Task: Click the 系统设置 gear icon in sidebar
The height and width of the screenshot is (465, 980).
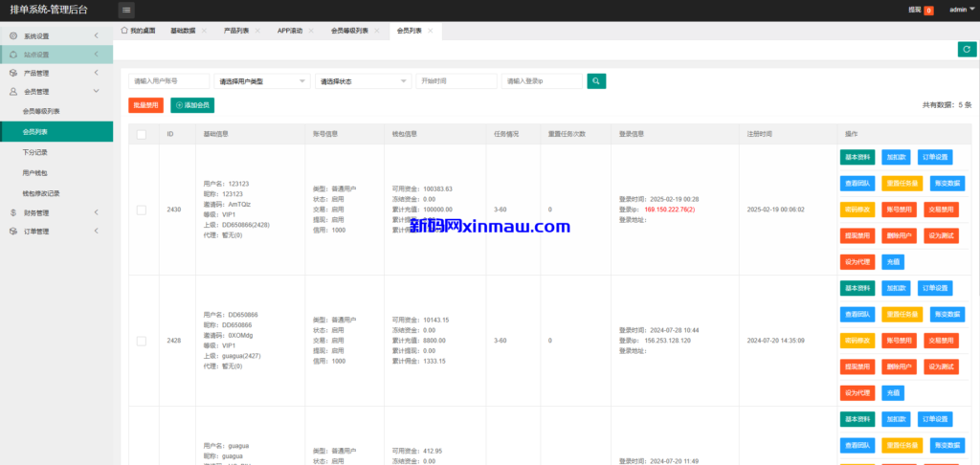Action: [13, 35]
